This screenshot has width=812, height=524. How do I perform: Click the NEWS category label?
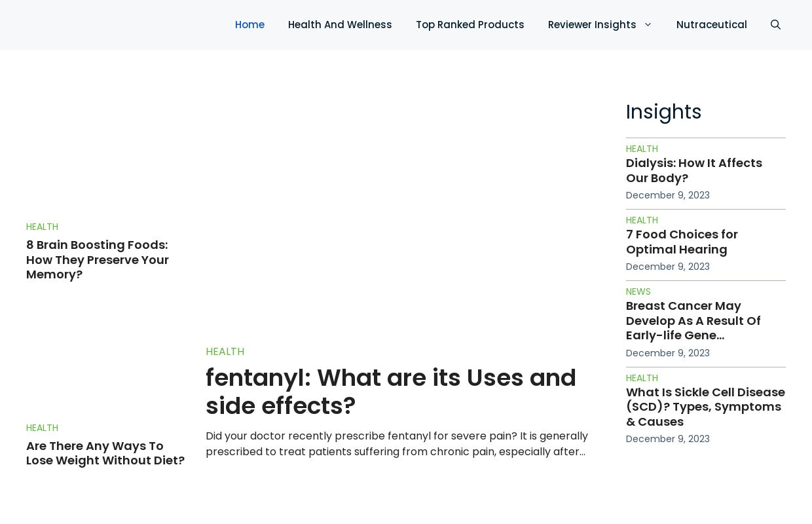tap(638, 291)
